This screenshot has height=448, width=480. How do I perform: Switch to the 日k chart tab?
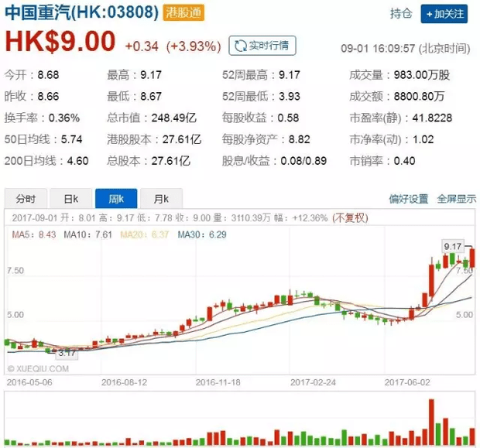tap(71, 199)
